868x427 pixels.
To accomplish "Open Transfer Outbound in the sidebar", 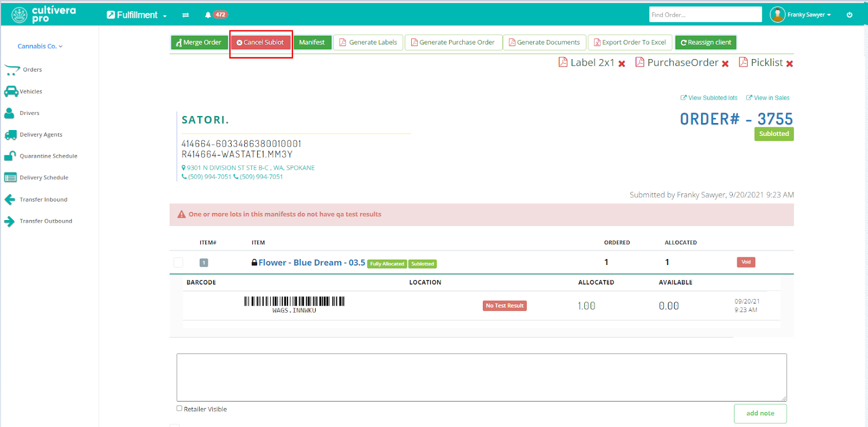I will [46, 221].
